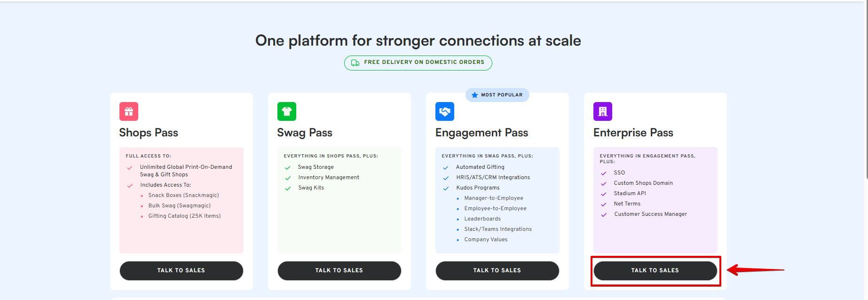Click the checkmark next to SSO

tap(604, 174)
